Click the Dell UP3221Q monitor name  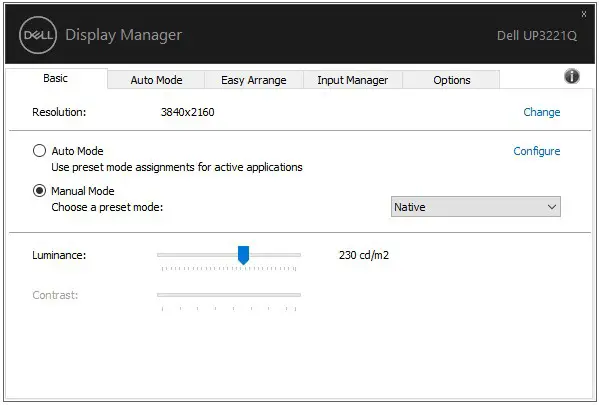537,36
